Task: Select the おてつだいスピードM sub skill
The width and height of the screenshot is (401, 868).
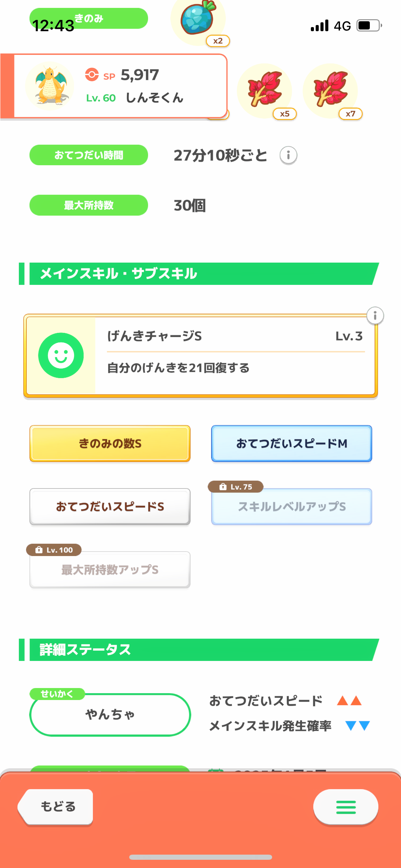Action: coord(291,444)
